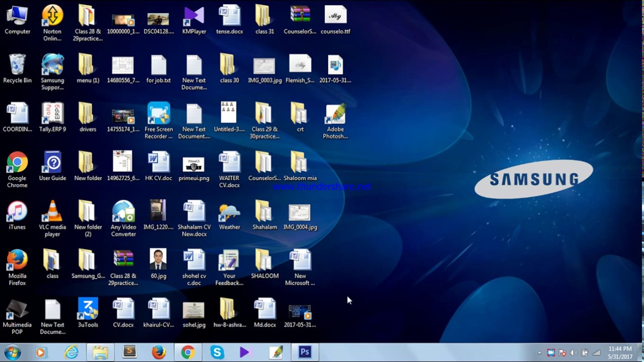Select the COORDIN document shortcut
This screenshot has height=362, width=644.
click(17, 118)
